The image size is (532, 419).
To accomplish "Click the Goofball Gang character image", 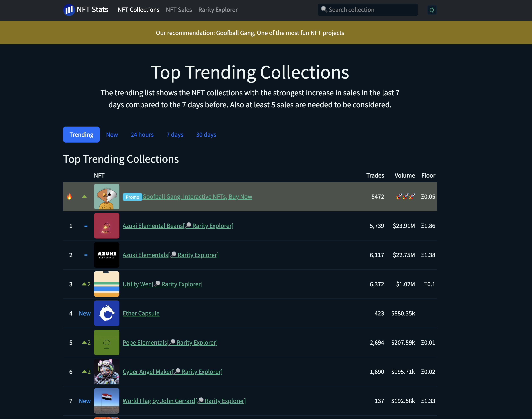I will pyautogui.click(x=107, y=197).
